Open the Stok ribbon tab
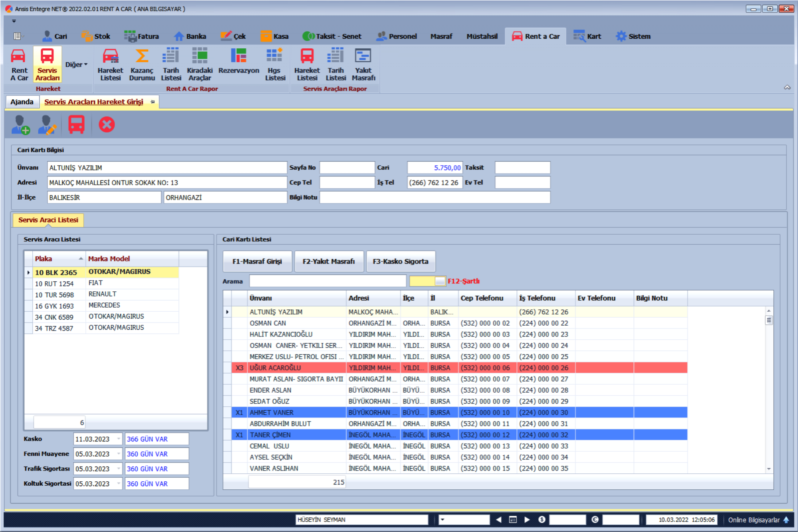The height and width of the screenshot is (532, 798). point(96,36)
